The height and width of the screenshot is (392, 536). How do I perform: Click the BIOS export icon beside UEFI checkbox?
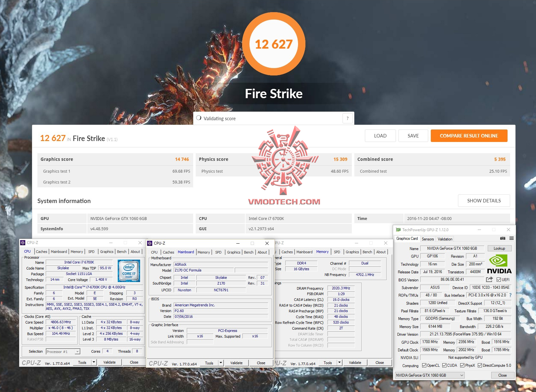(489, 279)
